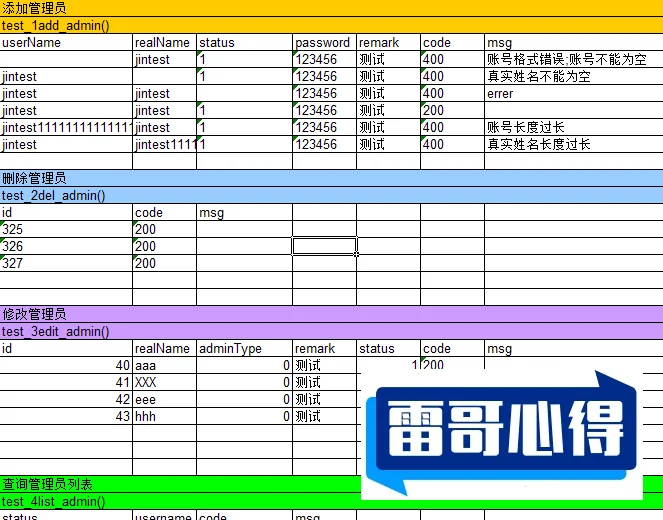Select the id cell 43
Viewport: 663px width, 520px height.
tap(66, 416)
